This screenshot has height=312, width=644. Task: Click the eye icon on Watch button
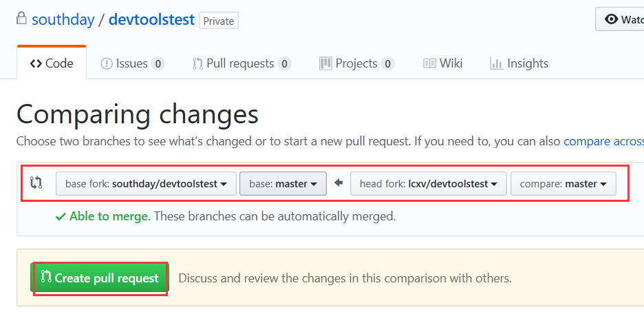pyautogui.click(x=611, y=19)
